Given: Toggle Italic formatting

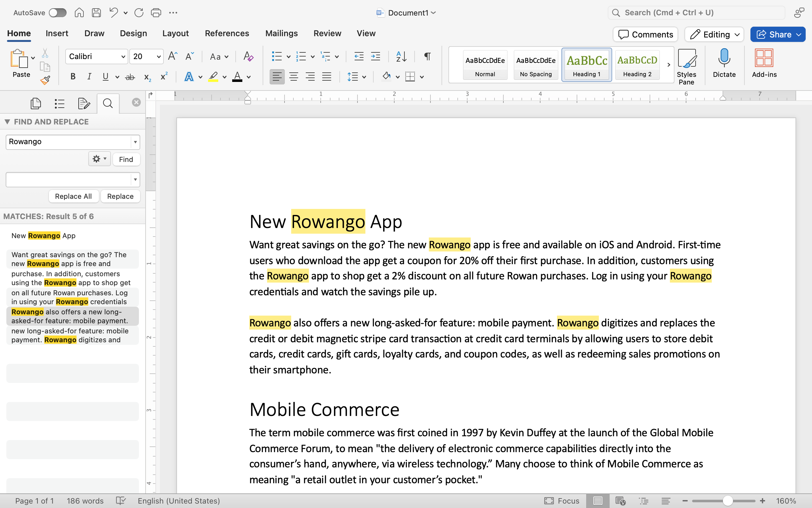Looking at the screenshot, I should click(89, 77).
